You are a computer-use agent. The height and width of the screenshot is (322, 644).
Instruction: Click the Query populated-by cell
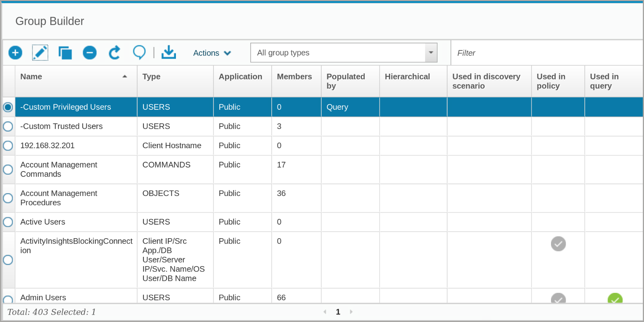[x=350, y=107]
